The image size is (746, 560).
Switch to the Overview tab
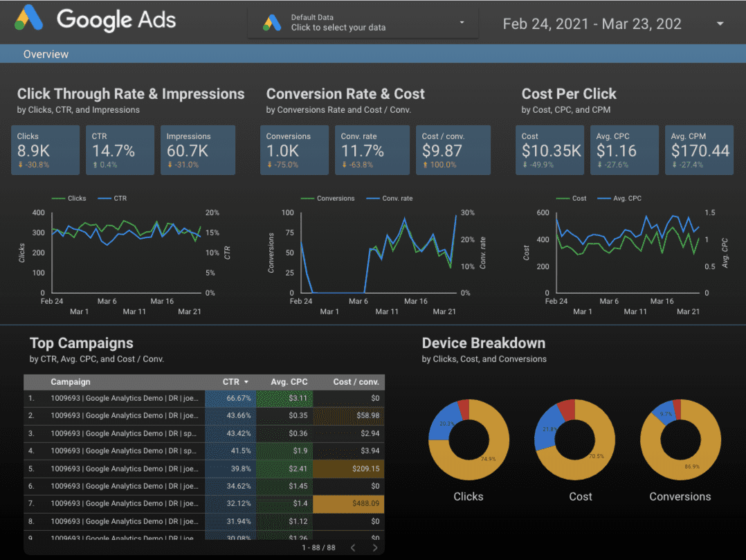[x=46, y=54]
